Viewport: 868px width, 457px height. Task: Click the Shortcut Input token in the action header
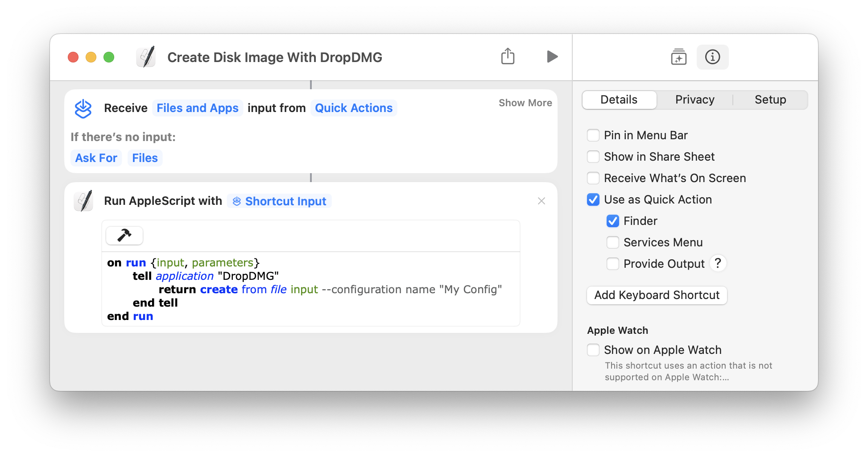(278, 201)
